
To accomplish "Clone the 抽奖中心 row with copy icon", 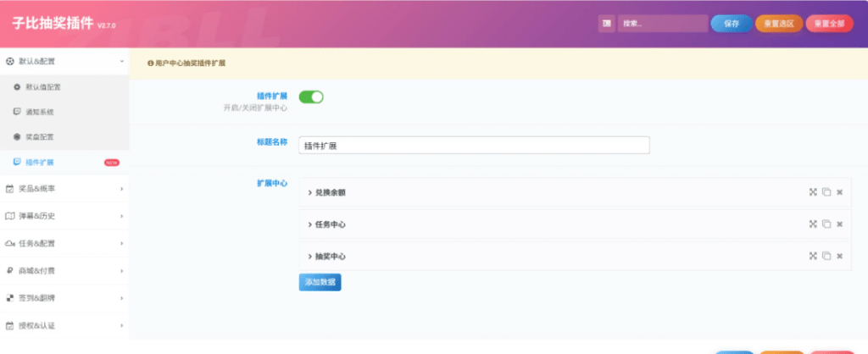I will click(826, 256).
